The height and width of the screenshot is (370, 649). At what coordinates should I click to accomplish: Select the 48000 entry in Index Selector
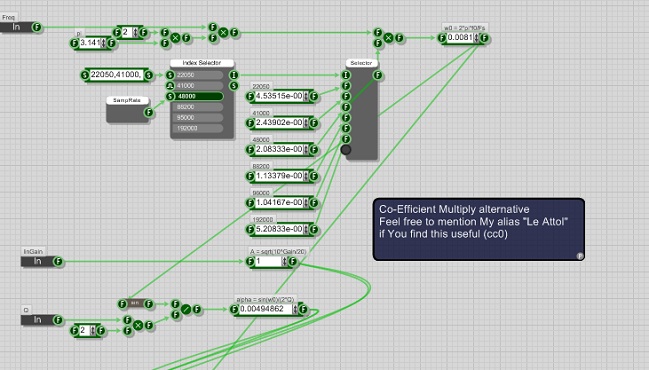coord(199,96)
